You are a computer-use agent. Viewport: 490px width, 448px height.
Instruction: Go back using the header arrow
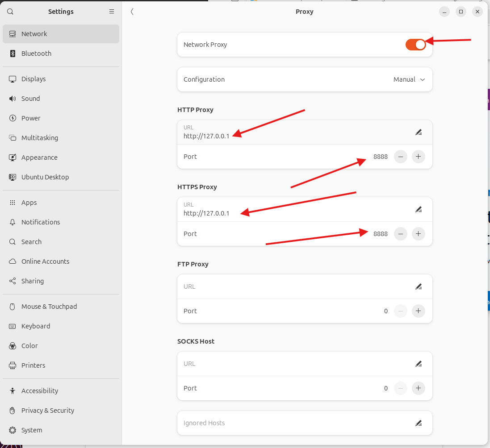point(132,12)
